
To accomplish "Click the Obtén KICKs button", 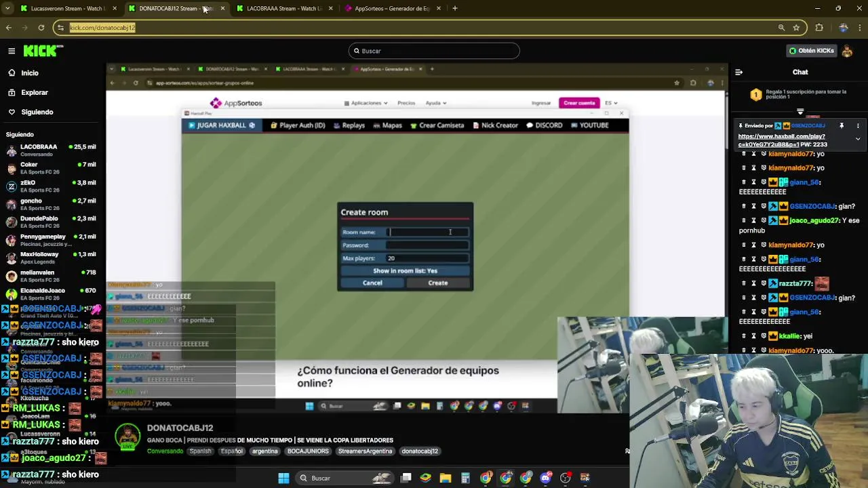I will pyautogui.click(x=811, y=51).
